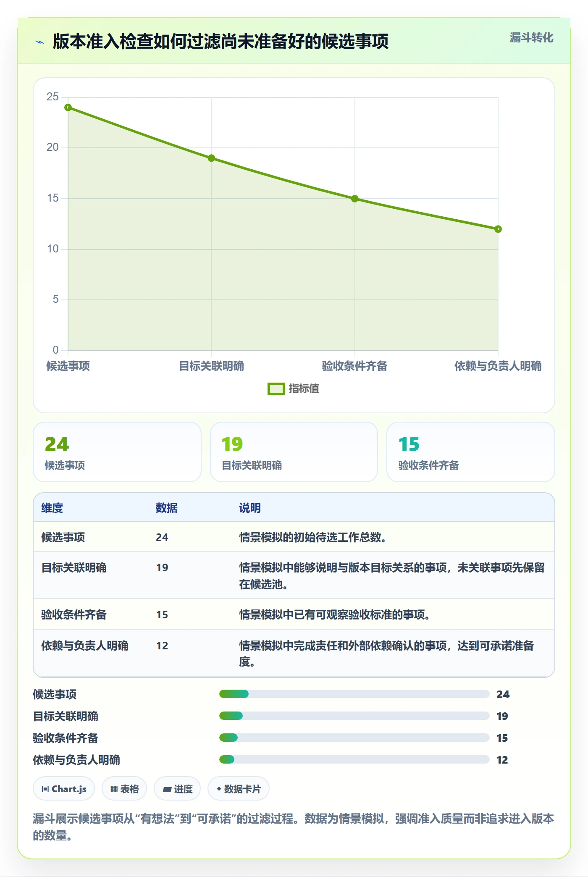Click the 指标值 legend label
The width and height of the screenshot is (588, 877).
304,389
